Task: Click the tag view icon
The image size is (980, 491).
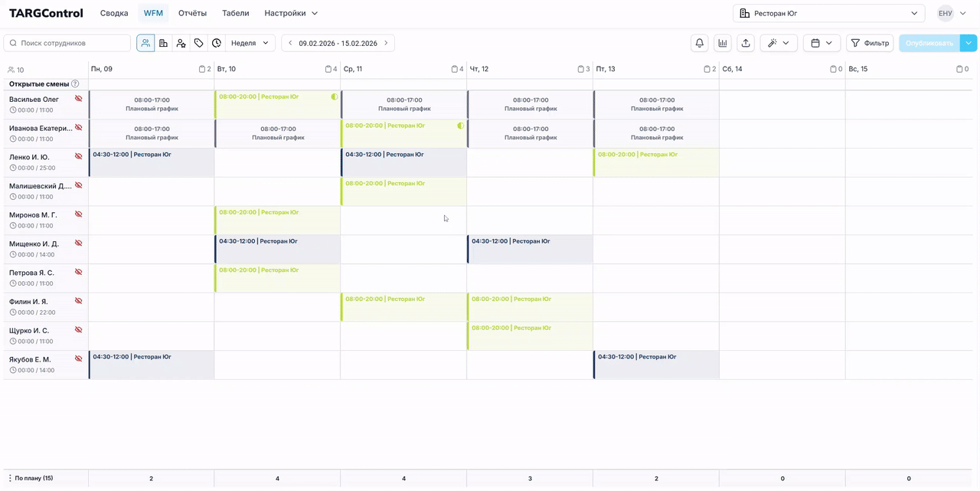Action: [x=198, y=44]
